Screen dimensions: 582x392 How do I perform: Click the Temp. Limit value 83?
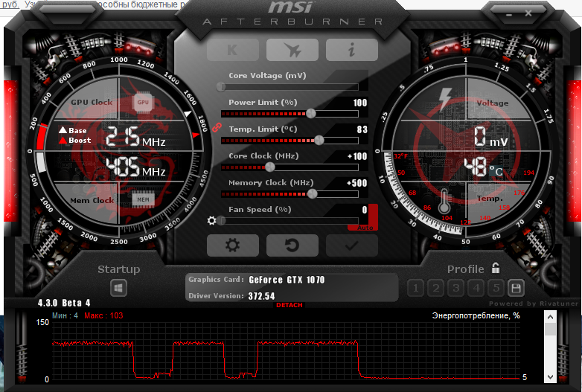(x=362, y=129)
